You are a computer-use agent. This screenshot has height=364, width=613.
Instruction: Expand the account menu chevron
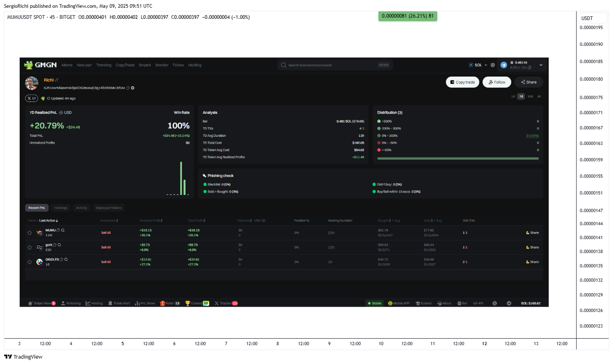(x=541, y=65)
